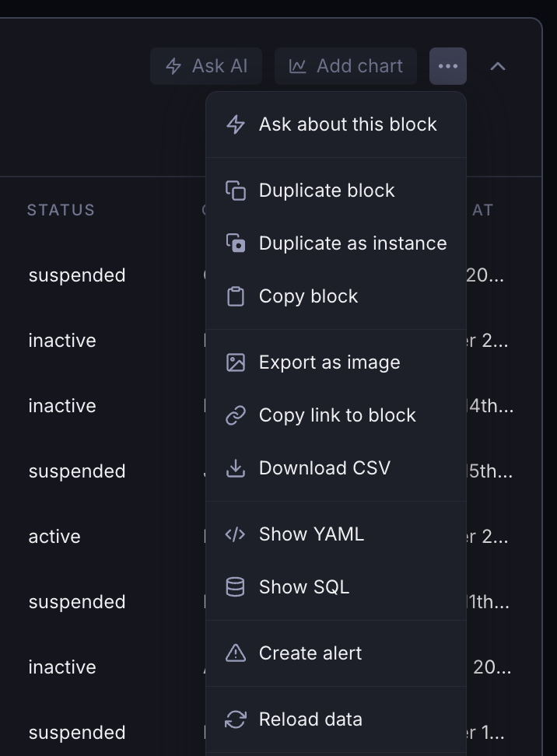Select Reload data in the menu
This screenshot has height=756, width=557.
[310, 719]
